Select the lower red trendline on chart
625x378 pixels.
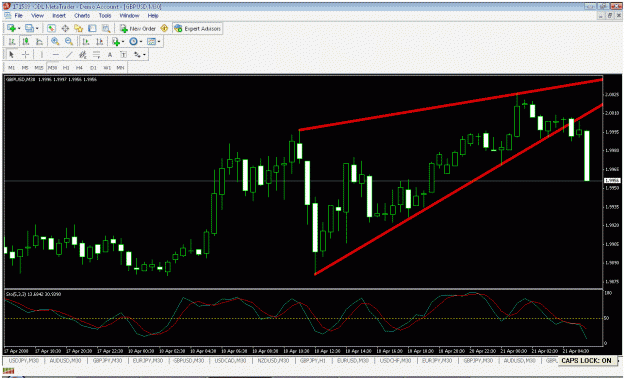[458, 189]
